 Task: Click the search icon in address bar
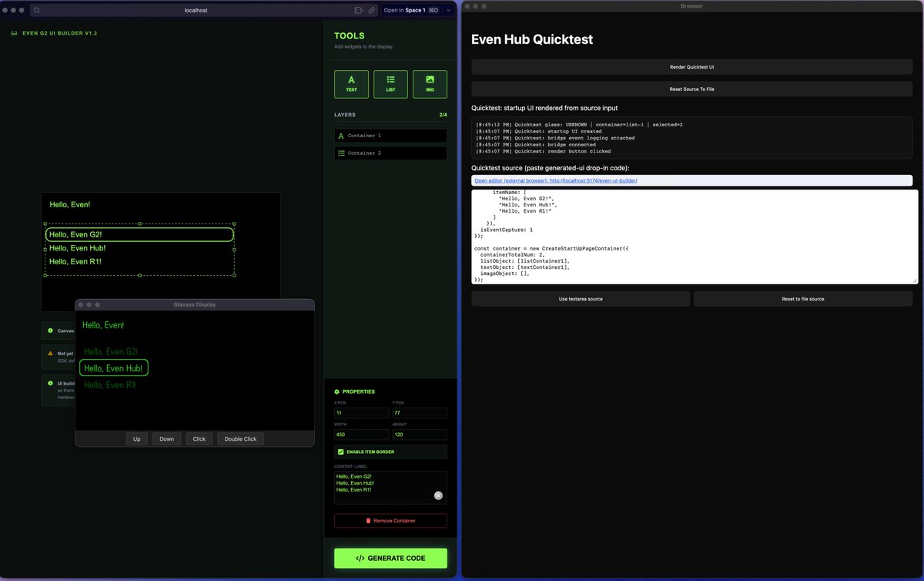click(37, 10)
